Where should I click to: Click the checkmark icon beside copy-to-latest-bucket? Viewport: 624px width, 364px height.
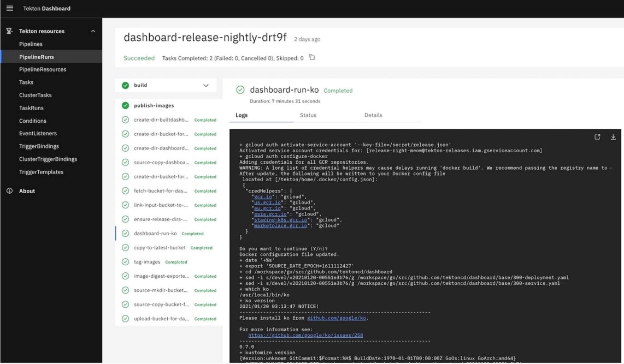tap(125, 248)
